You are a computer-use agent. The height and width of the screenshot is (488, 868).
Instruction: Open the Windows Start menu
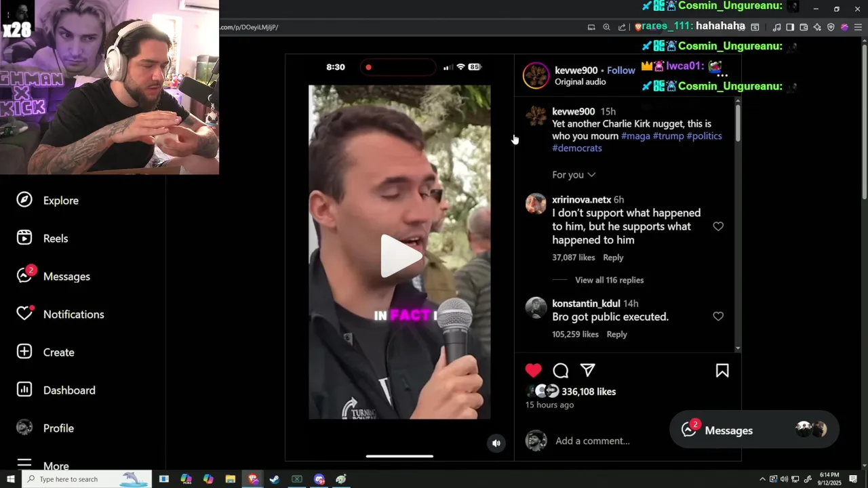pyautogui.click(x=11, y=479)
